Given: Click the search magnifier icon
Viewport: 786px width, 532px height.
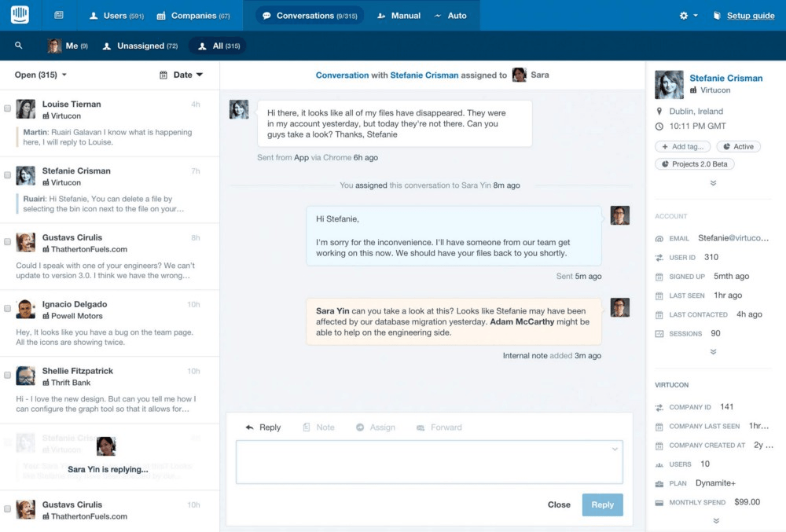Looking at the screenshot, I should (19, 46).
